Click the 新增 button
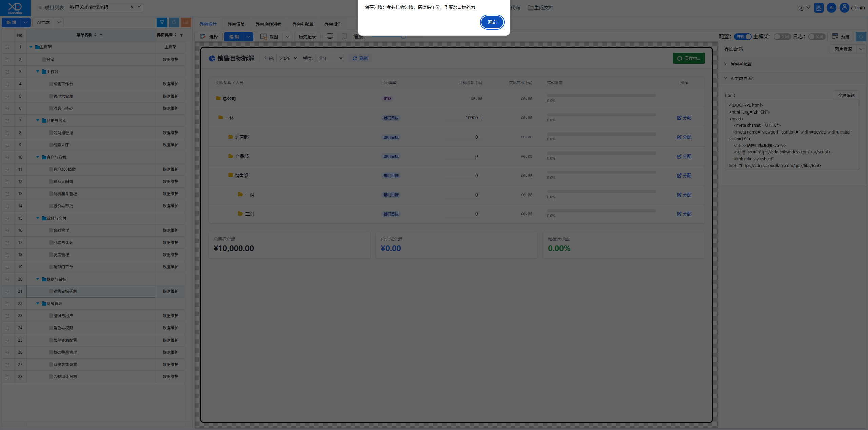Viewport: 868px width, 430px height. tap(12, 22)
